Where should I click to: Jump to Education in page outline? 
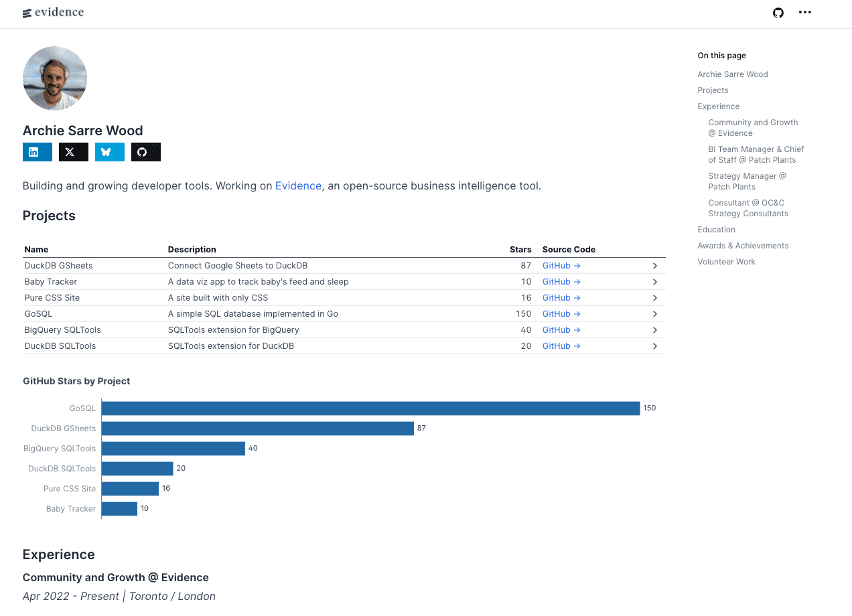click(716, 230)
